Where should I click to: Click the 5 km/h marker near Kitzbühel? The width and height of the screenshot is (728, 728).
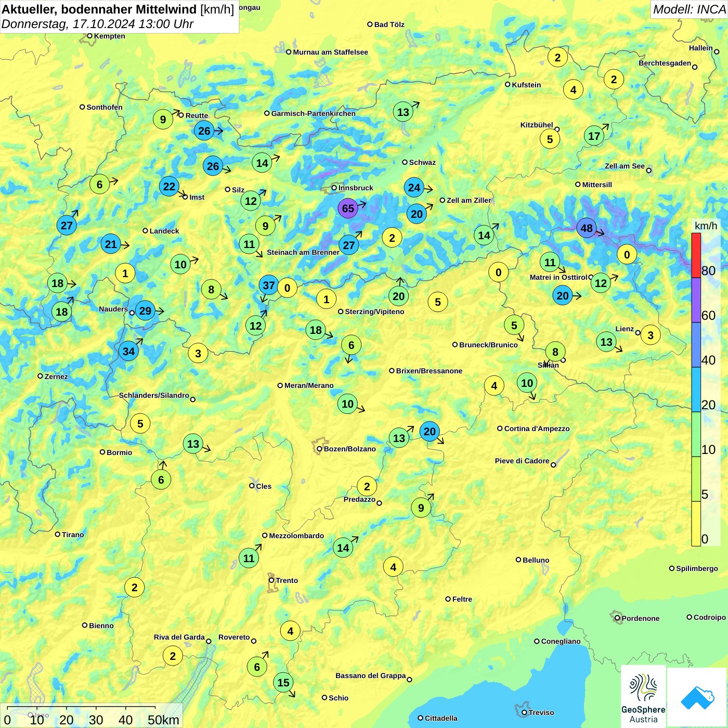point(550,139)
